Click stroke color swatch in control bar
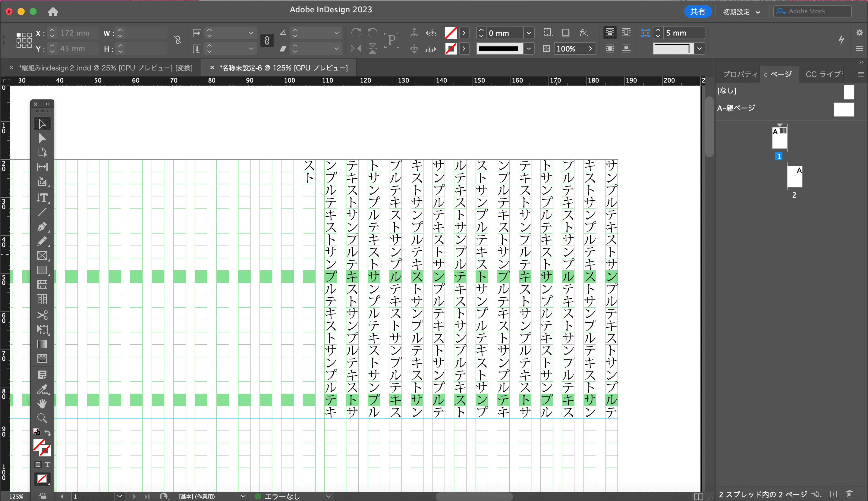This screenshot has width=868, height=501. [x=451, y=49]
